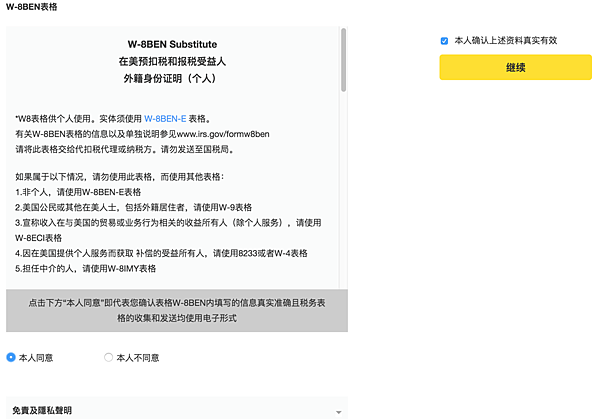Image resolution: width=600 pixels, height=419 pixels.
Task: Click the 免責及隱私聲明 heading
Action: (42, 410)
